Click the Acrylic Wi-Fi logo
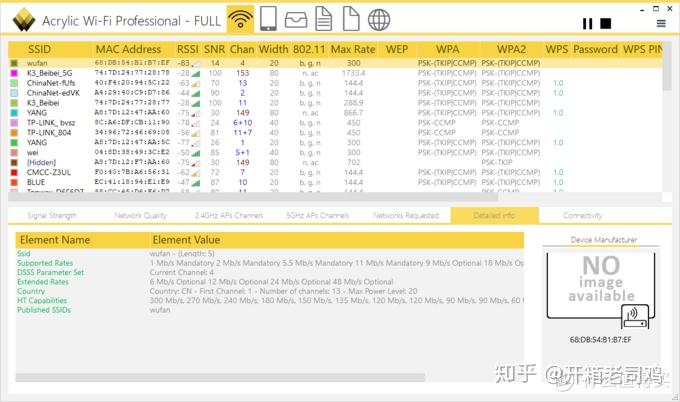The width and height of the screenshot is (680, 402). (x=23, y=20)
